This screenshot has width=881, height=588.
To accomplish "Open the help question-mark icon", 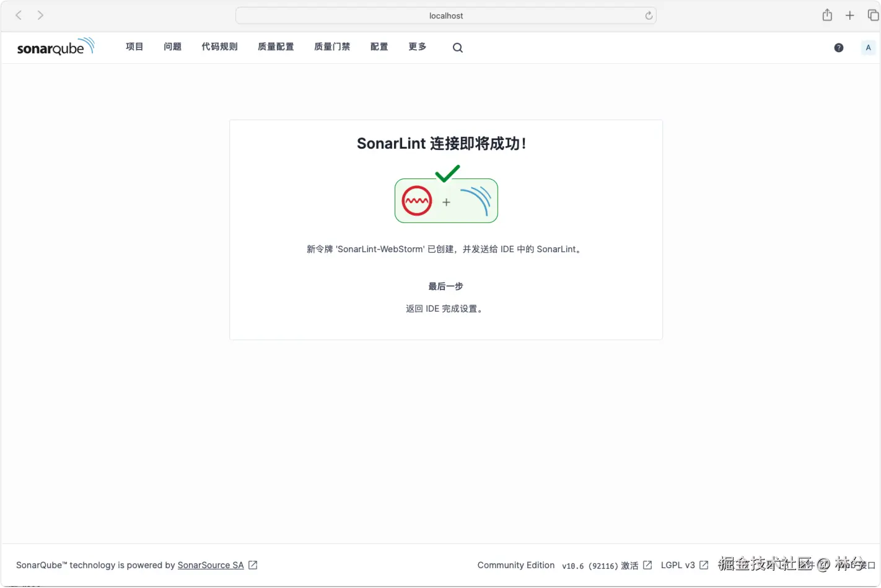I will [839, 48].
